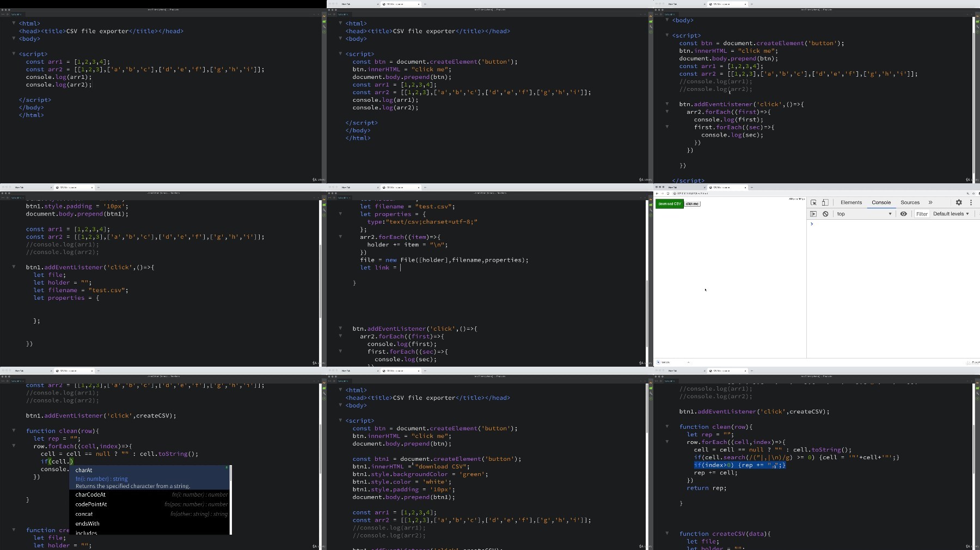The height and width of the screenshot is (550, 980).
Task: Click the 'click me' page button
Action: coord(692,204)
